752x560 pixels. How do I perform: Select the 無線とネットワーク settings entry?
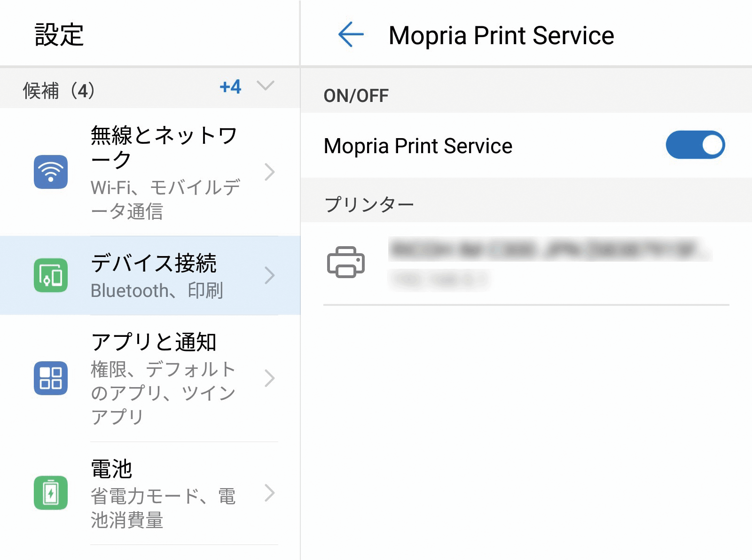[x=164, y=172]
